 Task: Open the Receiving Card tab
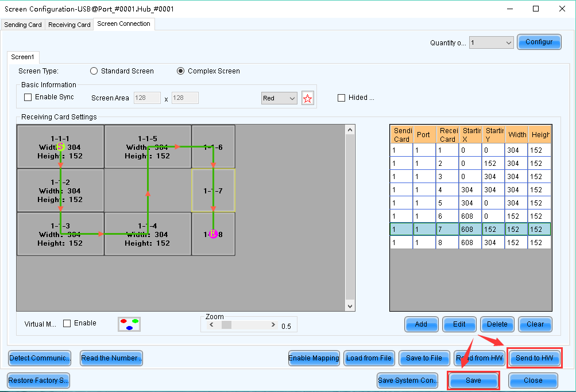[x=69, y=25]
